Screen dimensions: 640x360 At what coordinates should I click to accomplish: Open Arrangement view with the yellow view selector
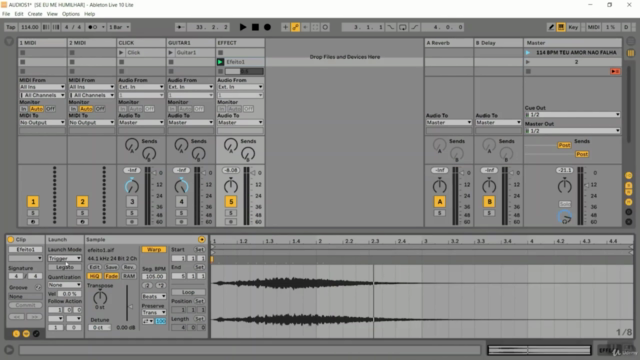pos(631,53)
